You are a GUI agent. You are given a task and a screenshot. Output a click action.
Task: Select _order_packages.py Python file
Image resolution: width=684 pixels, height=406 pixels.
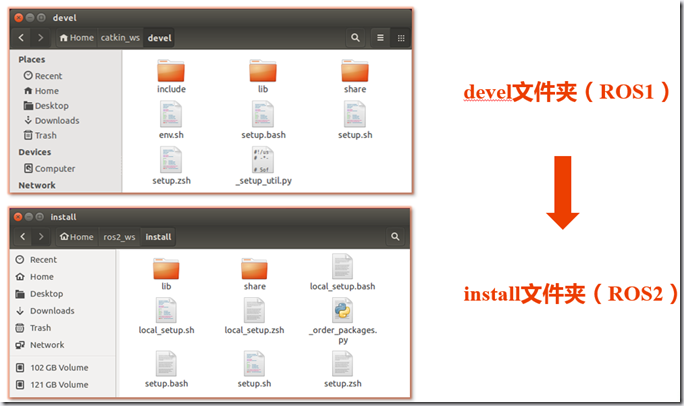click(x=342, y=321)
